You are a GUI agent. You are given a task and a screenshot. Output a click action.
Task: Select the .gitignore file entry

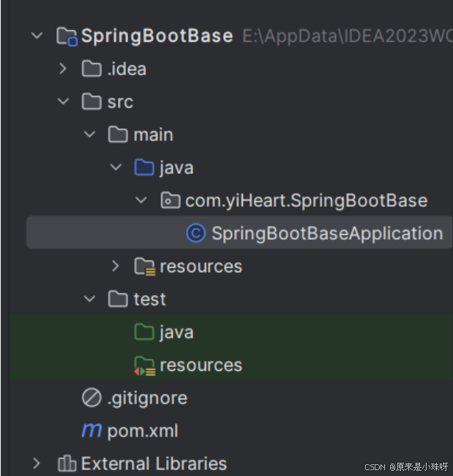pyautogui.click(x=147, y=398)
